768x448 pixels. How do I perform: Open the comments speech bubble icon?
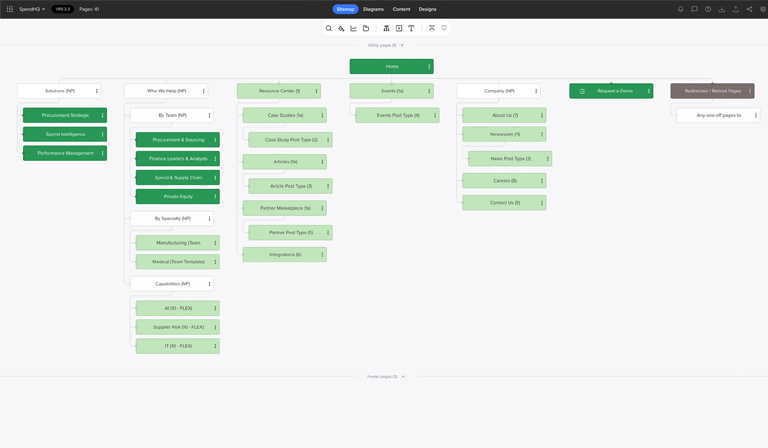pos(694,9)
